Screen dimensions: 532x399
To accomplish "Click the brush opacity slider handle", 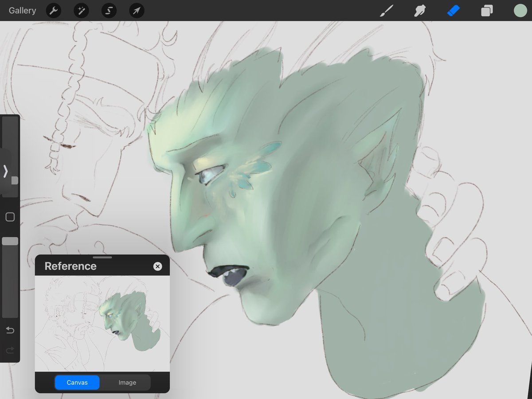I will click(x=10, y=241).
